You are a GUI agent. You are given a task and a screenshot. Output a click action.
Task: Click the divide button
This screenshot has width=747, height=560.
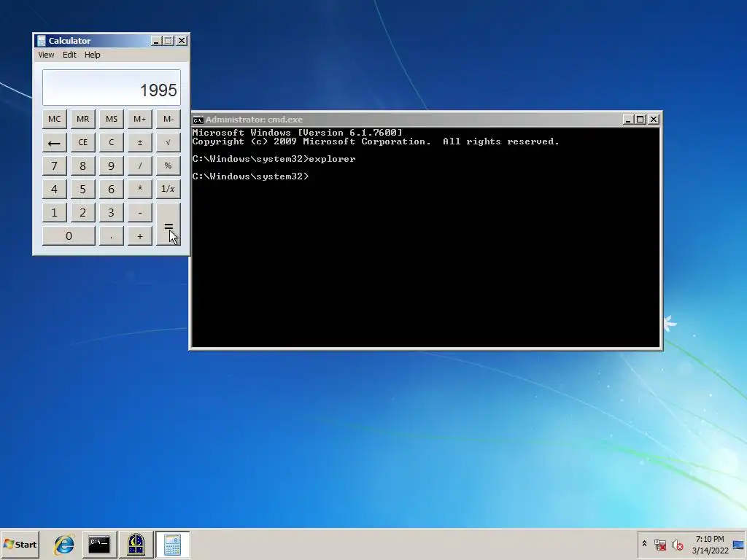coord(139,166)
